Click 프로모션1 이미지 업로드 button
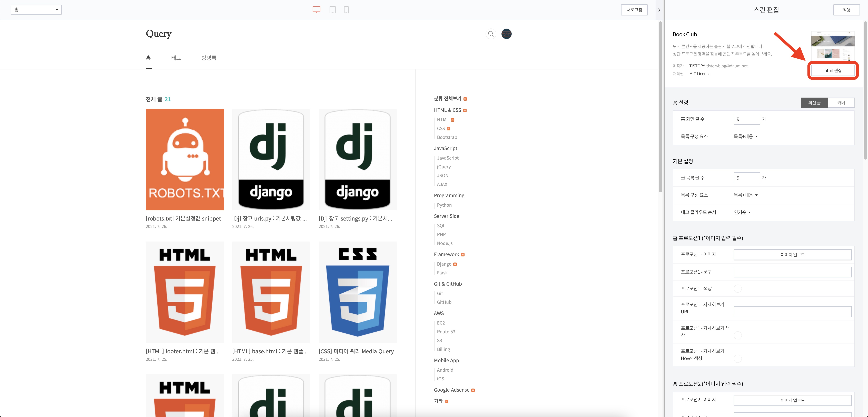 (792, 254)
